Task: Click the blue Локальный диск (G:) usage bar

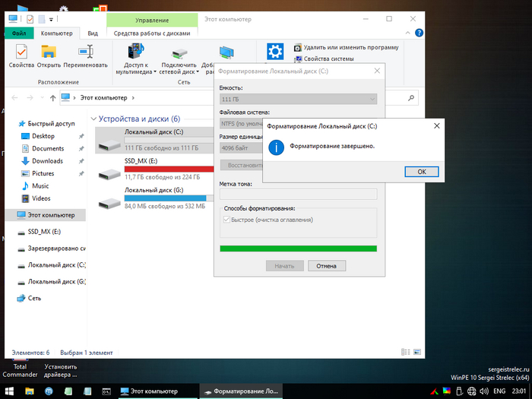Action: [x=165, y=198]
